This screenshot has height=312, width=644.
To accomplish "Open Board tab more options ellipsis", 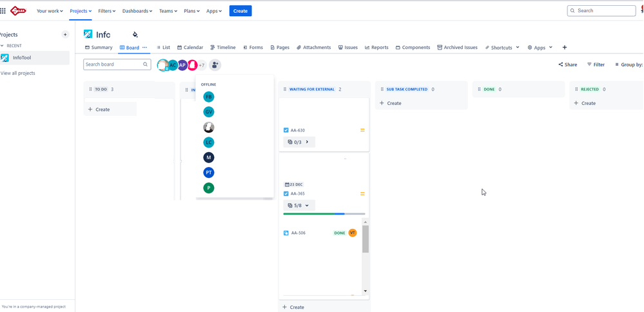I will click(x=144, y=48).
